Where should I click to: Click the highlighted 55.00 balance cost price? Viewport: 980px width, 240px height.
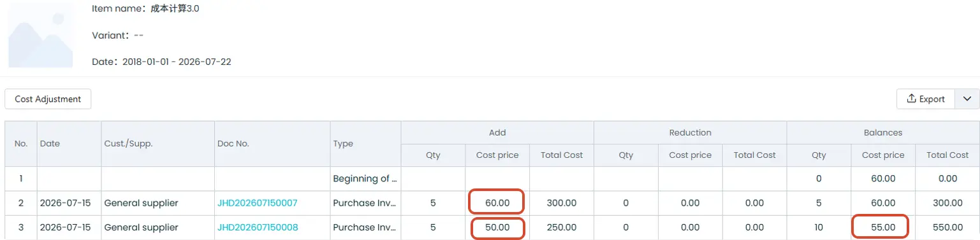pos(883,227)
